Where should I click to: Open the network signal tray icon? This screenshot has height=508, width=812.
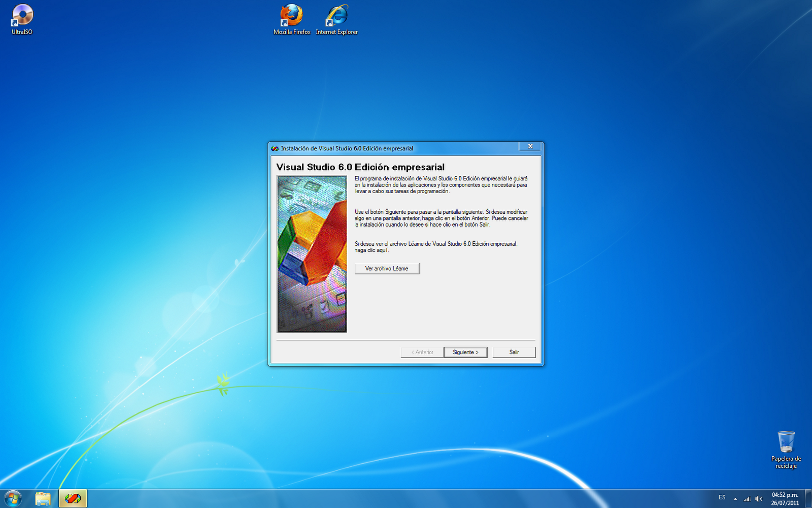pos(747,499)
